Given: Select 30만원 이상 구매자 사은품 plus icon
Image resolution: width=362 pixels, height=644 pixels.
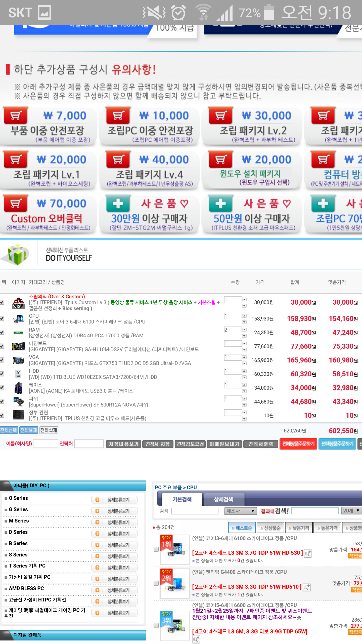Looking at the screenshot, I should point(118,204).
